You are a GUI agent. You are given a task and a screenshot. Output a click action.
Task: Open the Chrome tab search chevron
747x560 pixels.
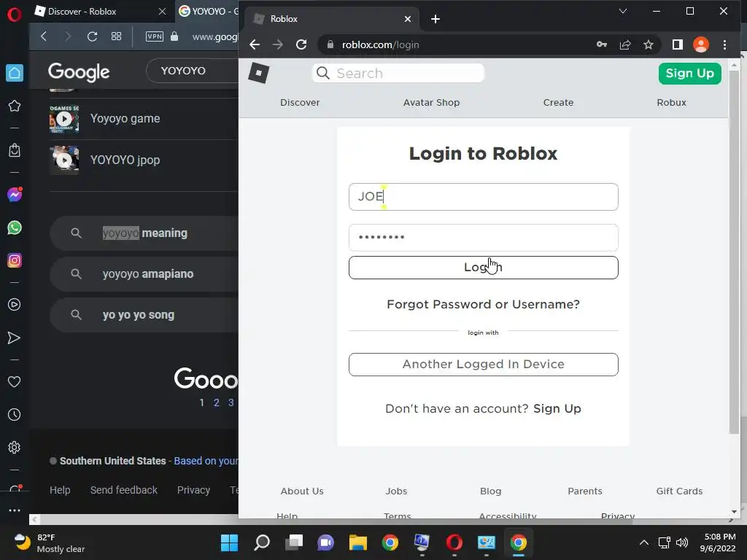623,11
